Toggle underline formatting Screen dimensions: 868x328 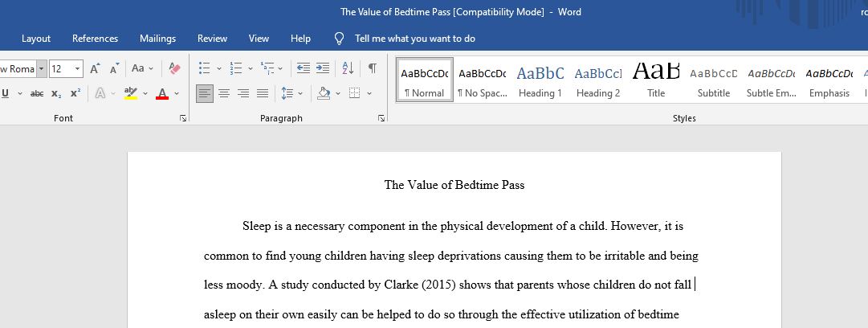click(x=6, y=93)
